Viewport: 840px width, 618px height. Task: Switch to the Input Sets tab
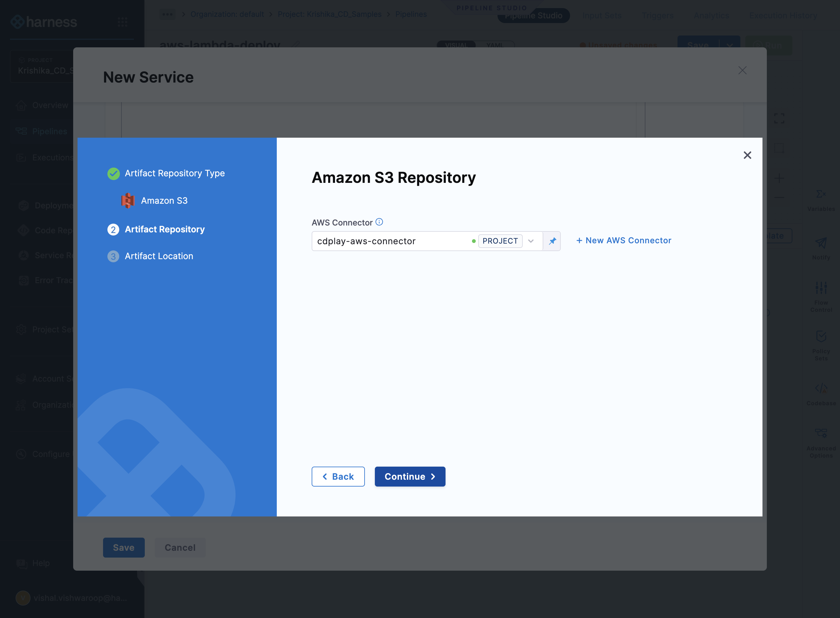click(x=602, y=16)
